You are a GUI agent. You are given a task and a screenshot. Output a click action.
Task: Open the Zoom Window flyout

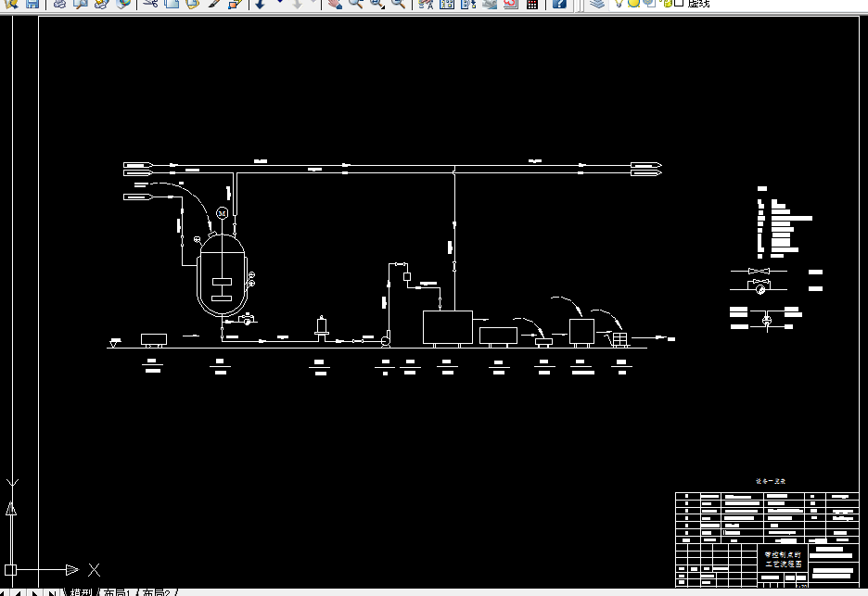point(377,4)
